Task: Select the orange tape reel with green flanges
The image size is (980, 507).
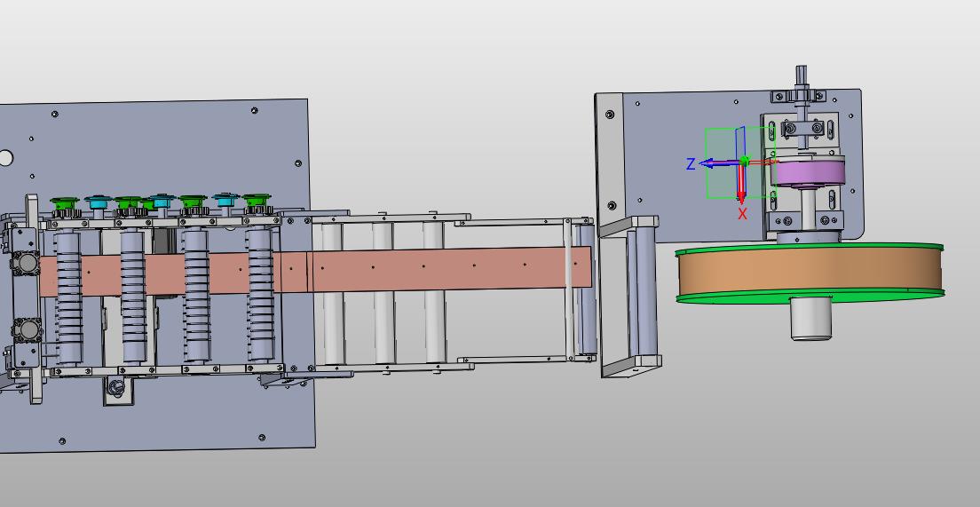Action: point(810,273)
